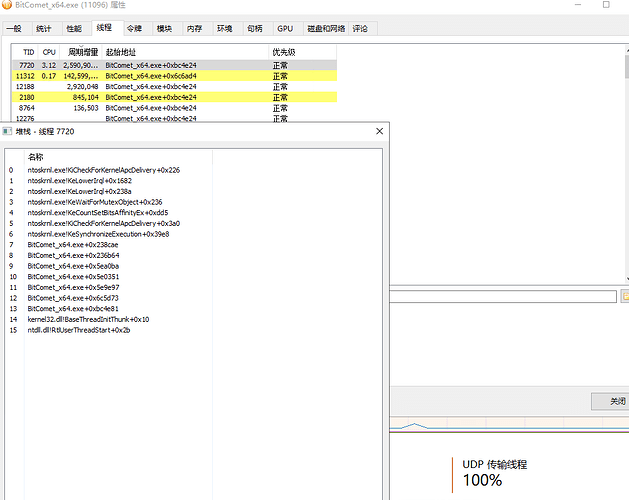Sort by the 起始地址 column header
Screen dimensions: 629x500
click(x=121, y=51)
